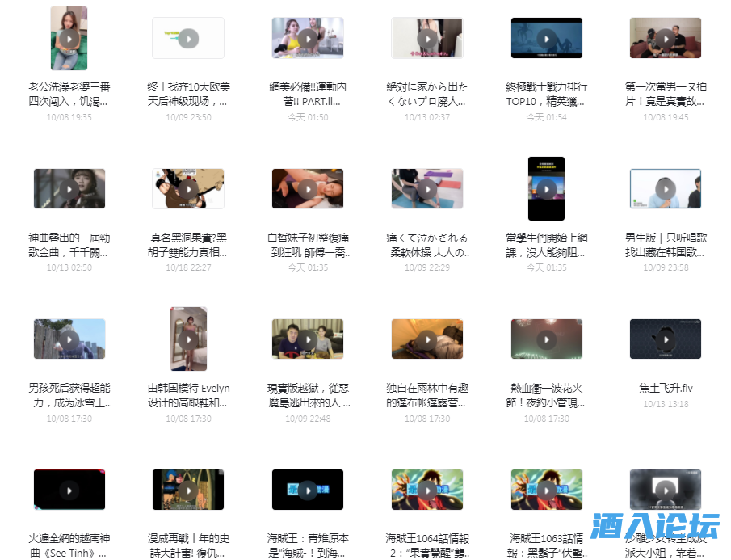Open title 絶対に家から出たくないプロ廃人
The width and height of the screenshot is (731, 560).
click(x=427, y=94)
